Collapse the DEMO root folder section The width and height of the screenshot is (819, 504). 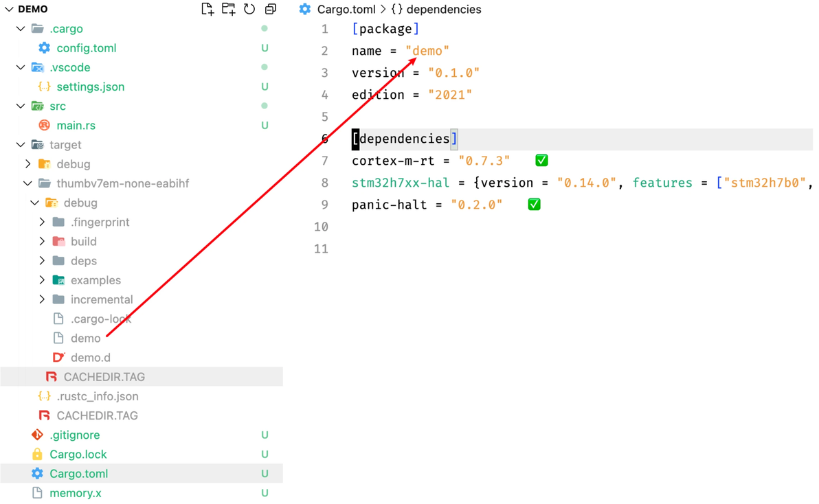coord(9,9)
